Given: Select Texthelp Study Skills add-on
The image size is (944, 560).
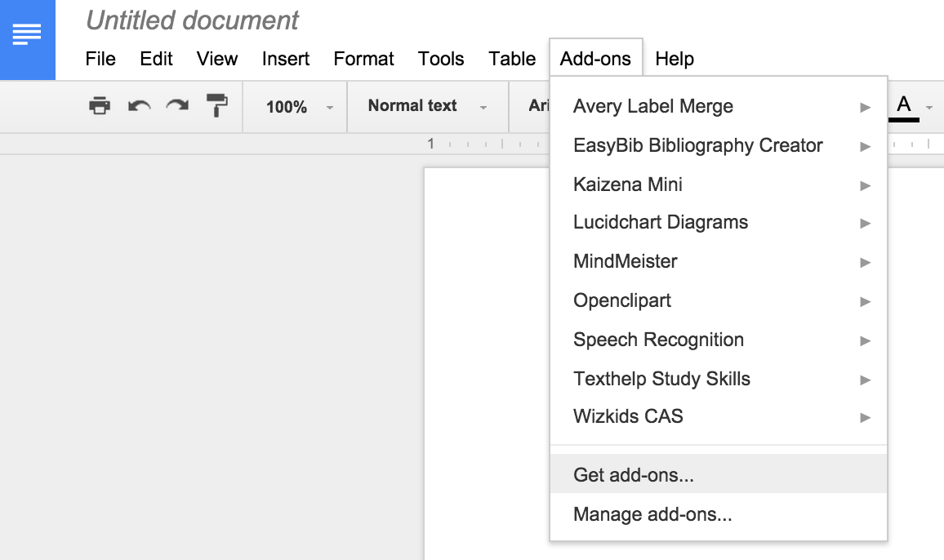Looking at the screenshot, I should 719,379.
